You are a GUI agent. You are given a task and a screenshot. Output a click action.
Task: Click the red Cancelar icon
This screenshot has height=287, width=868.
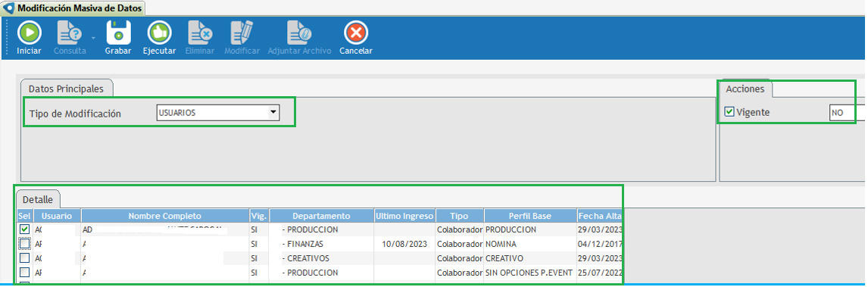click(356, 33)
